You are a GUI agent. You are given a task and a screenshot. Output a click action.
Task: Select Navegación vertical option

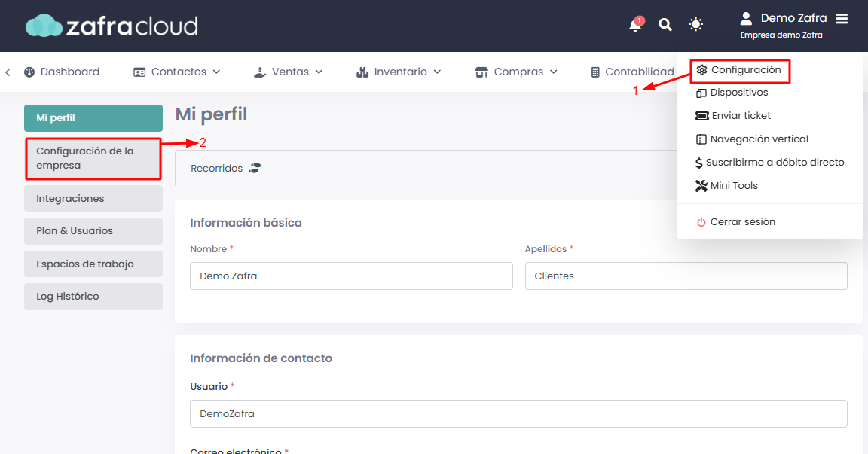[752, 139]
